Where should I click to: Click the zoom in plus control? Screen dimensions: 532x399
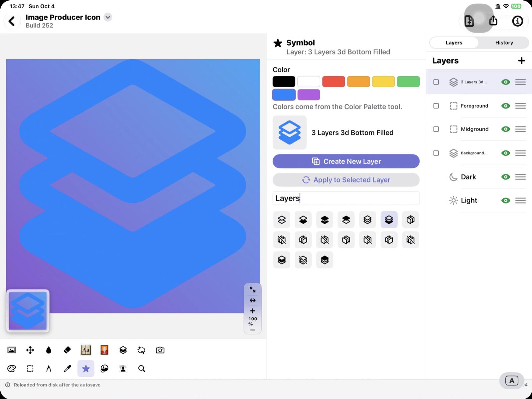pos(253,311)
